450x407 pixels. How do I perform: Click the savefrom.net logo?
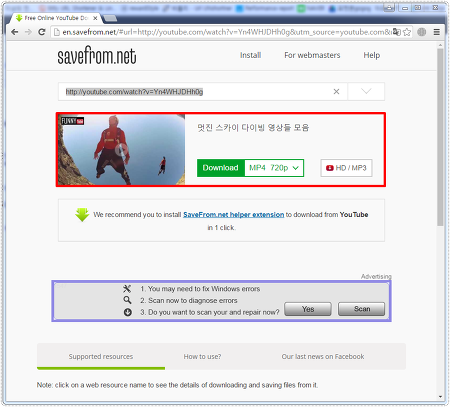pyautogui.click(x=97, y=55)
